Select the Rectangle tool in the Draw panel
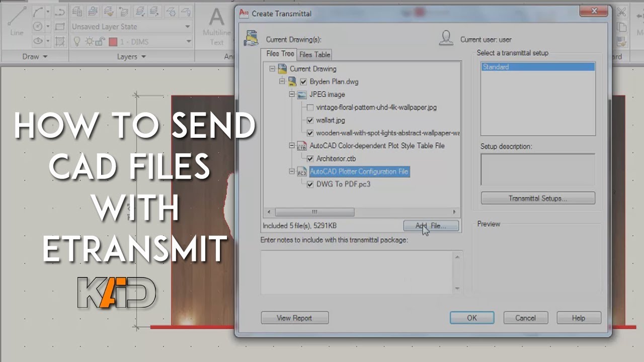The height and width of the screenshot is (362, 644). pyautogui.click(x=60, y=26)
